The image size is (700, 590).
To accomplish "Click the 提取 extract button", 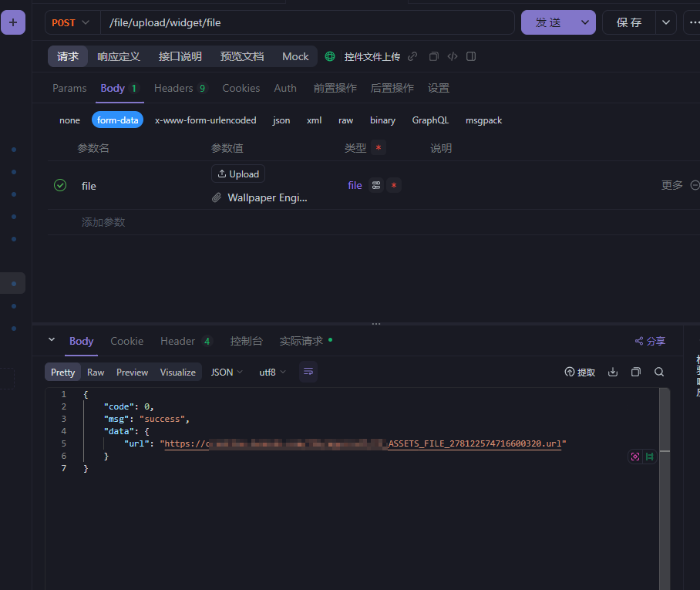I will 580,372.
